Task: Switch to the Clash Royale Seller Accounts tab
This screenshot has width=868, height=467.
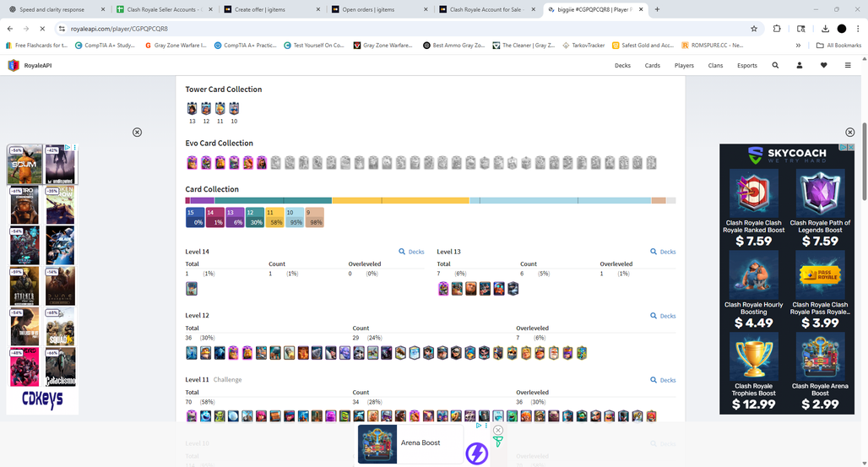Action: 165,9
